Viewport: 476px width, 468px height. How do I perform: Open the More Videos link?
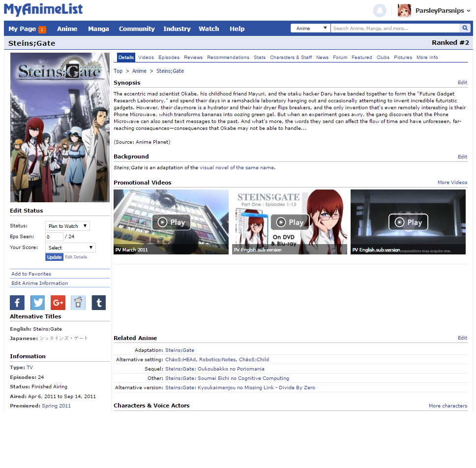(452, 183)
